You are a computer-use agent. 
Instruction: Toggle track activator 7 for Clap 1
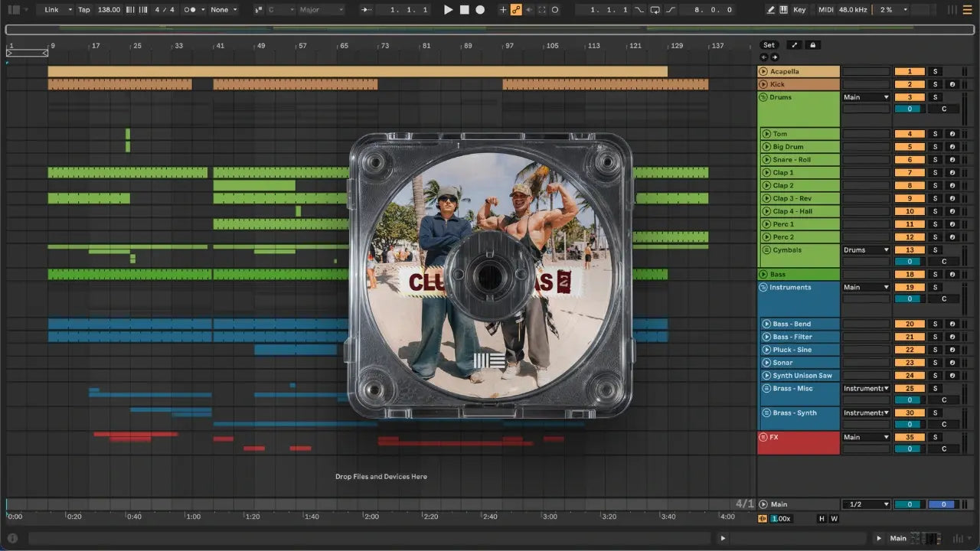(910, 172)
